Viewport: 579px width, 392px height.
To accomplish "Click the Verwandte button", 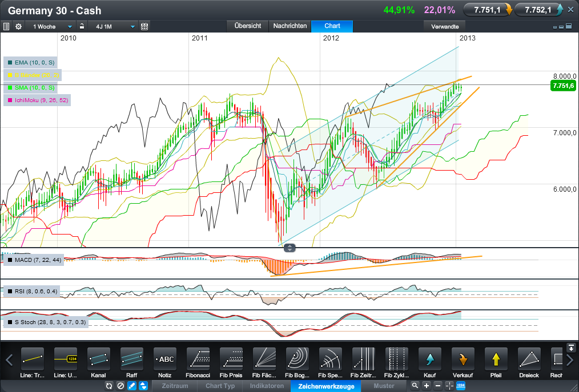I will (445, 26).
